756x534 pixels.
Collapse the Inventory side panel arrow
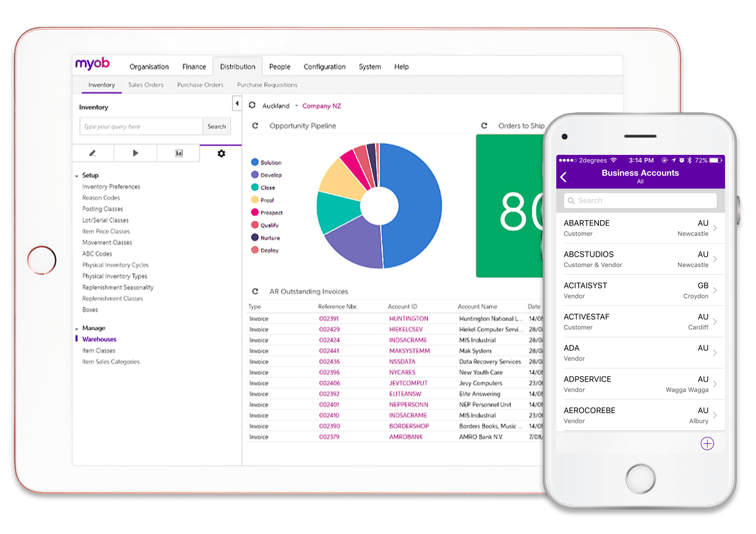[237, 103]
